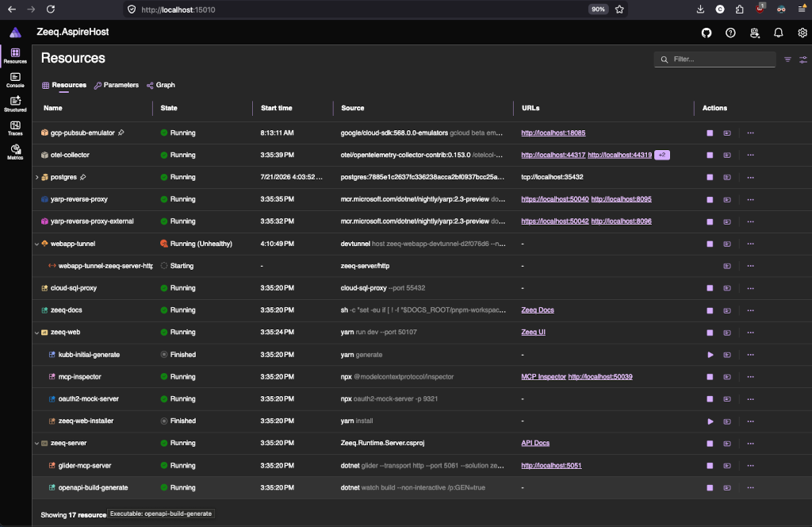
Task: Open browser downloads icon
Action: [700, 10]
